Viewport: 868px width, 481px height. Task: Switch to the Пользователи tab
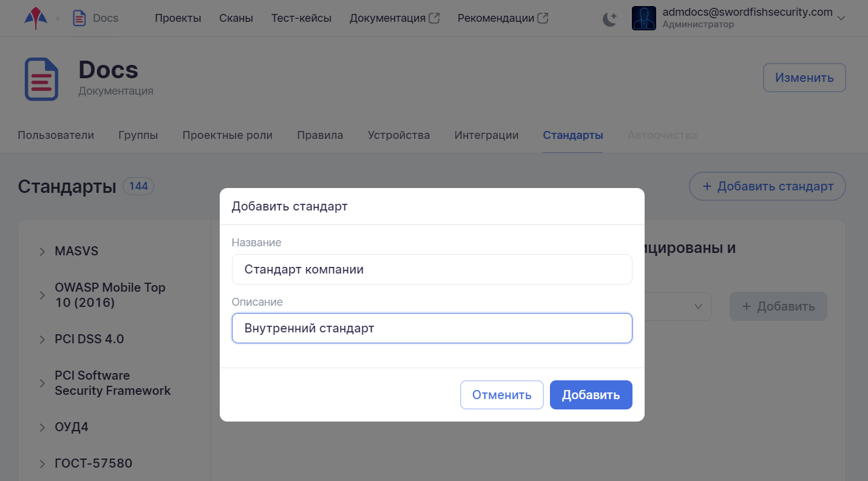56,135
